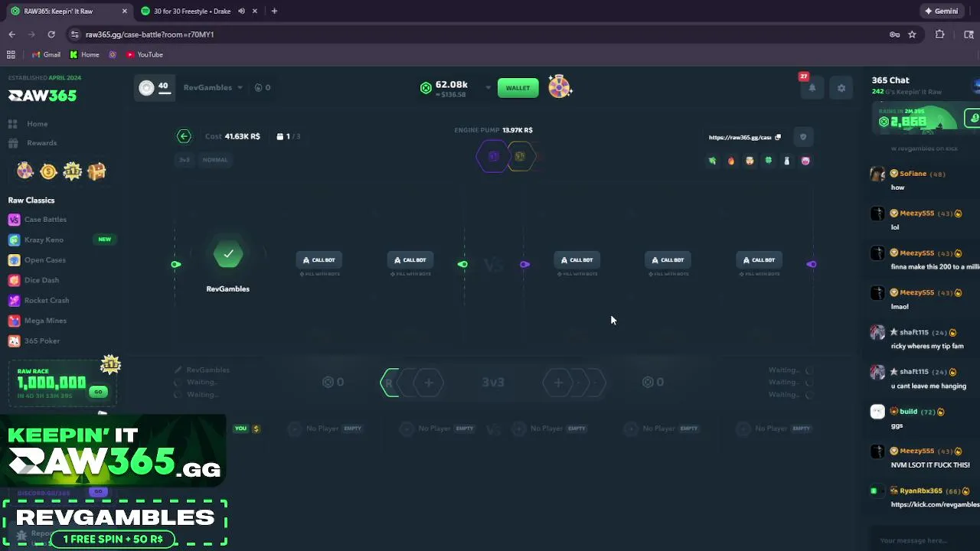Switch to the 30 for 30 Freestyle tab
Image resolution: width=980 pixels, height=551 pixels.
pos(191,11)
